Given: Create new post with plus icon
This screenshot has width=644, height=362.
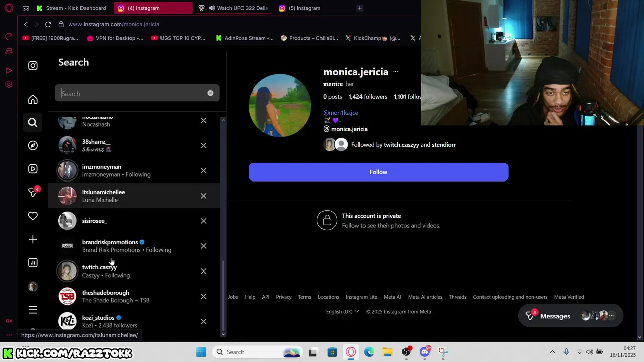Looking at the screenshot, I should 33,239.
